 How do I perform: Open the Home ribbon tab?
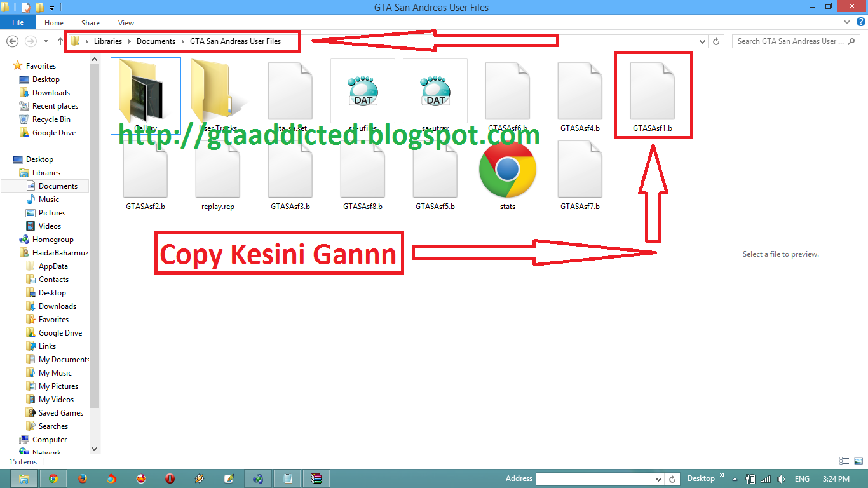(54, 23)
